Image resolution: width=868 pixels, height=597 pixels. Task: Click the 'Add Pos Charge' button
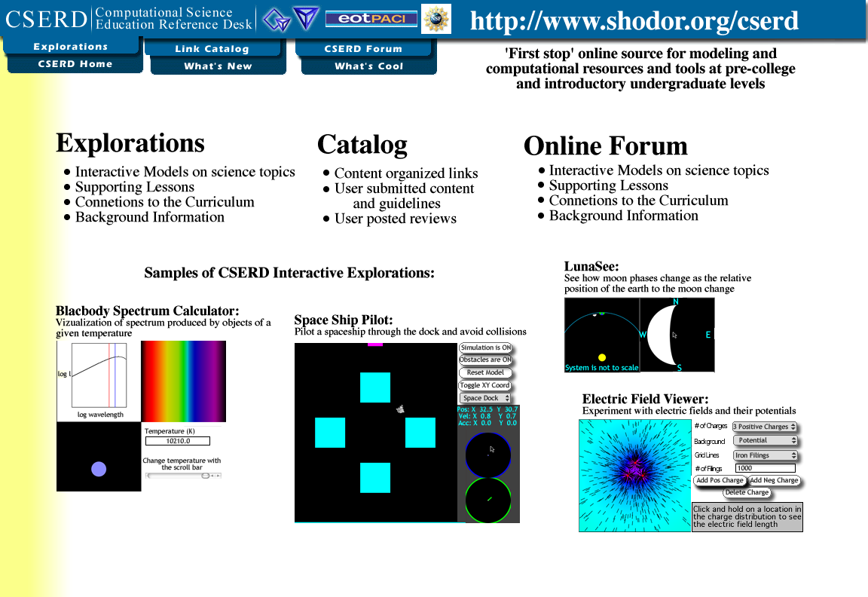coord(720,481)
